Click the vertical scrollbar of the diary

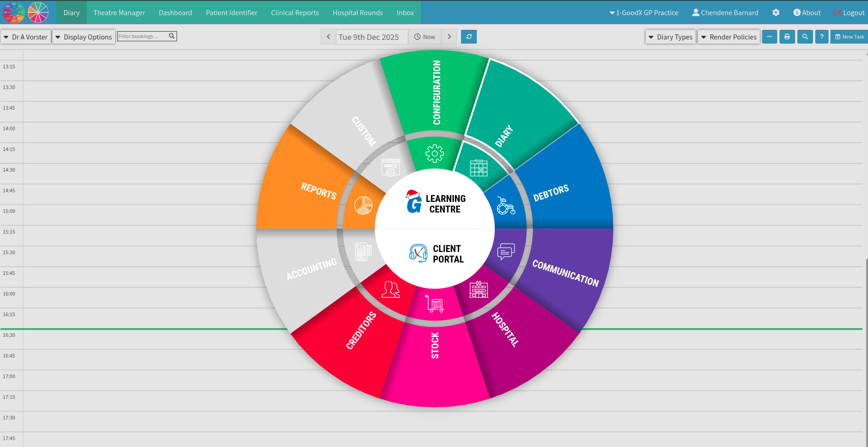tap(866, 352)
